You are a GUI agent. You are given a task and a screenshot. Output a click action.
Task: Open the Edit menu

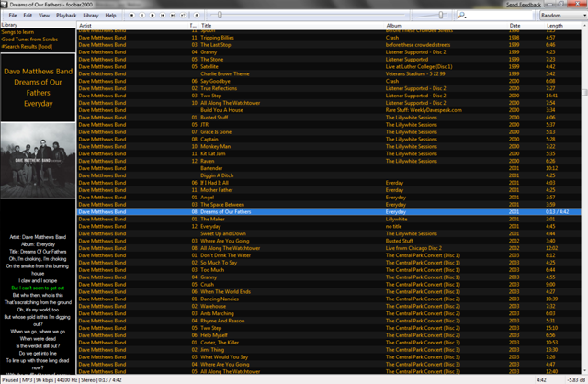click(28, 16)
